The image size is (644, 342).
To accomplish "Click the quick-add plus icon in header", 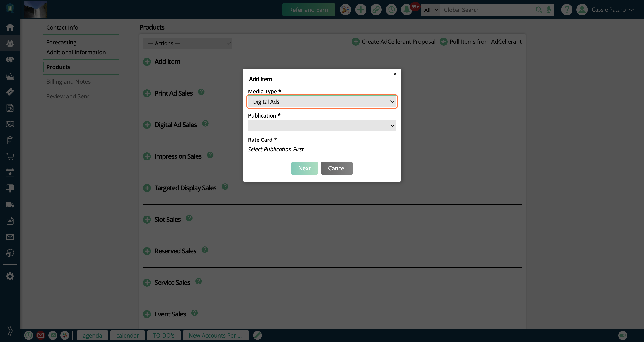I will pyautogui.click(x=360, y=10).
